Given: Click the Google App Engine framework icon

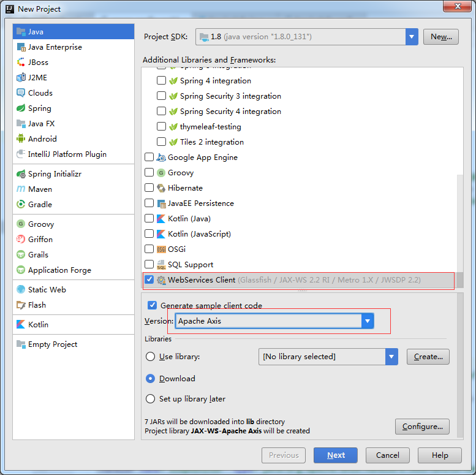Looking at the screenshot, I should (161, 158).
